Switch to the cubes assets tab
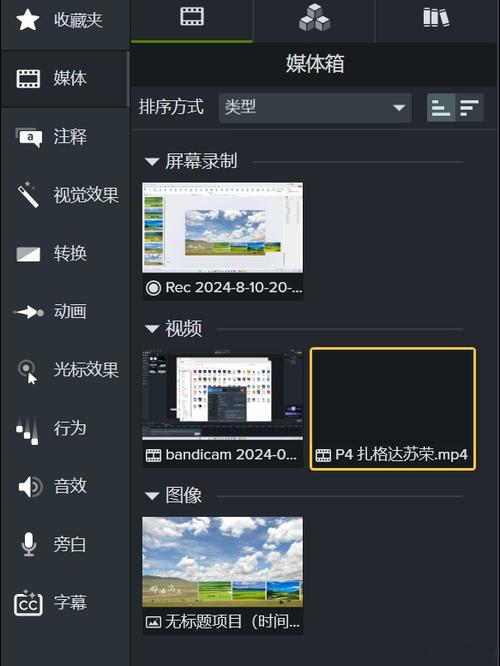 [314, 17]
